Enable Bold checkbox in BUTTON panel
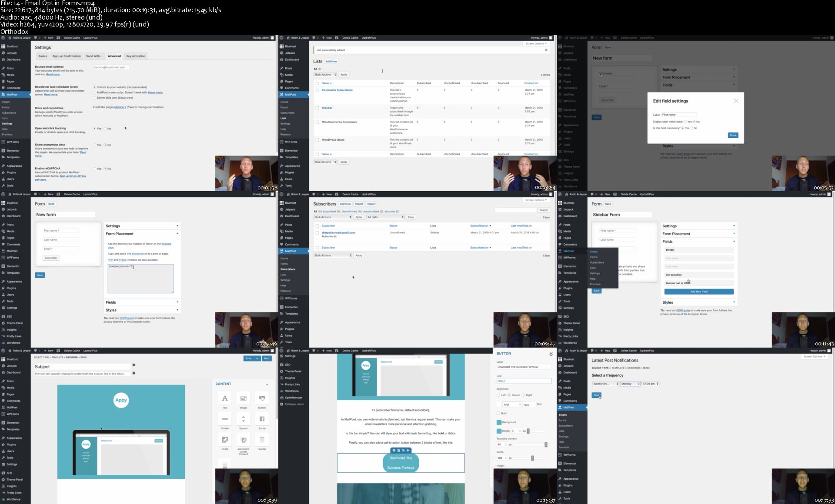The width and height of the screenshot is (835, 504). coord(498,413)
